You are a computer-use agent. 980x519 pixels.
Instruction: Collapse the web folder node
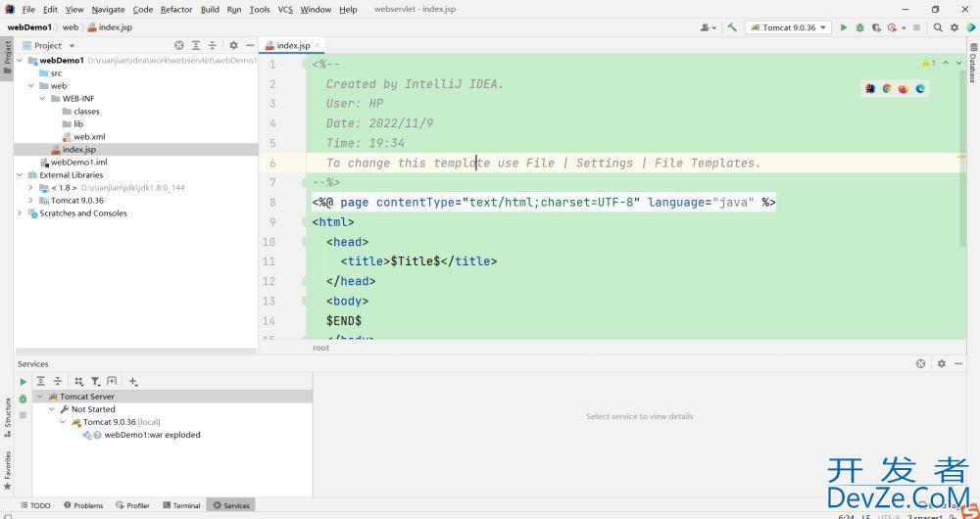tap(31, 86)
